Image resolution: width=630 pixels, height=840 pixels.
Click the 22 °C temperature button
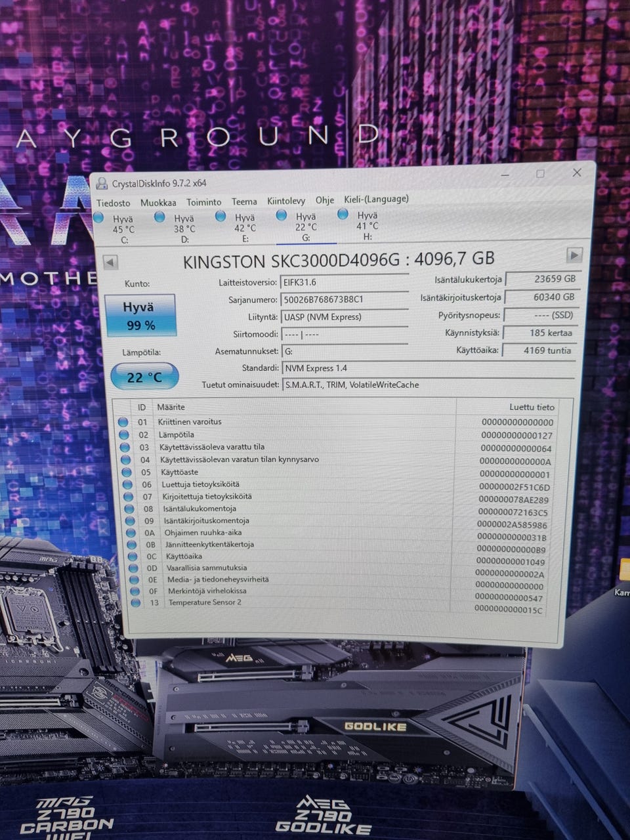point(144,377)
